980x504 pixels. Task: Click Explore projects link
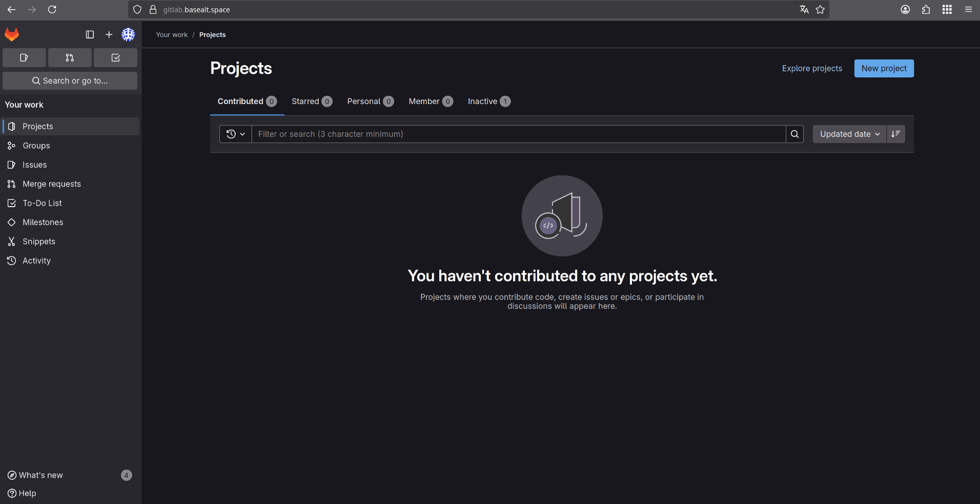812,68
